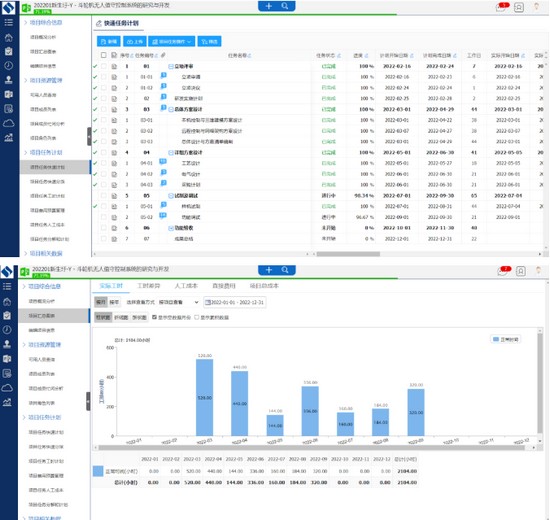The height and width of the screenshot is (520, 550).
Task: Open the comment bubble icon on row 01-01
Action: tap(163, 75)
